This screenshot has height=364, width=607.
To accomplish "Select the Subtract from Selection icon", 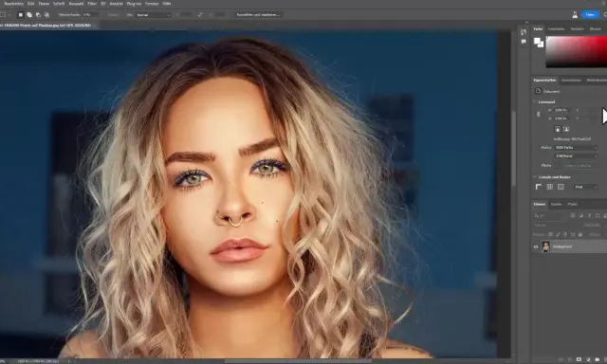I will coord(38,15).
